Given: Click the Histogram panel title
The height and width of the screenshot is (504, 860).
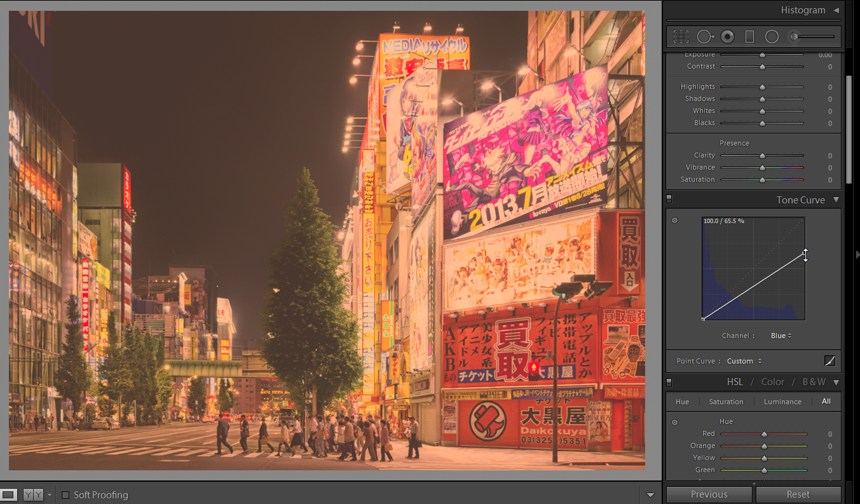Looking at the screenshot, I should 803,10.
